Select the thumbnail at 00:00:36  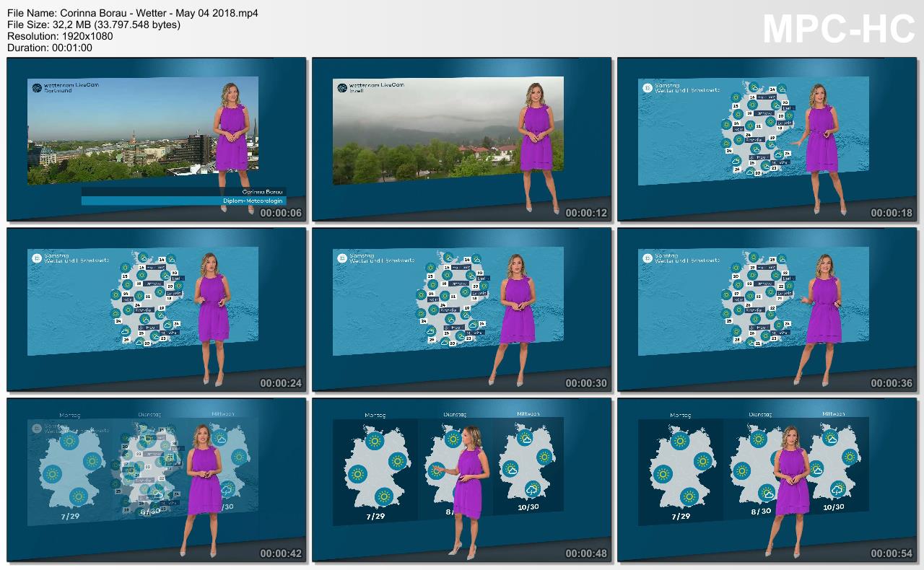click(767, 310)
